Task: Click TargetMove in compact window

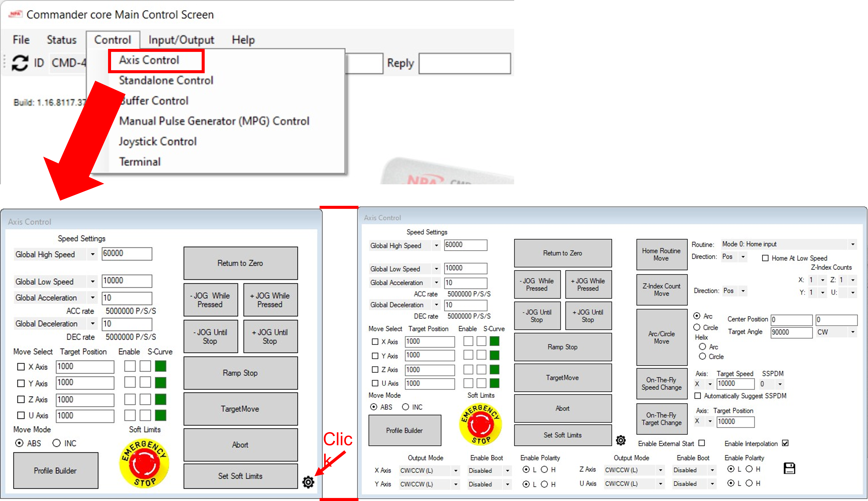Action: tap(240, 409)
